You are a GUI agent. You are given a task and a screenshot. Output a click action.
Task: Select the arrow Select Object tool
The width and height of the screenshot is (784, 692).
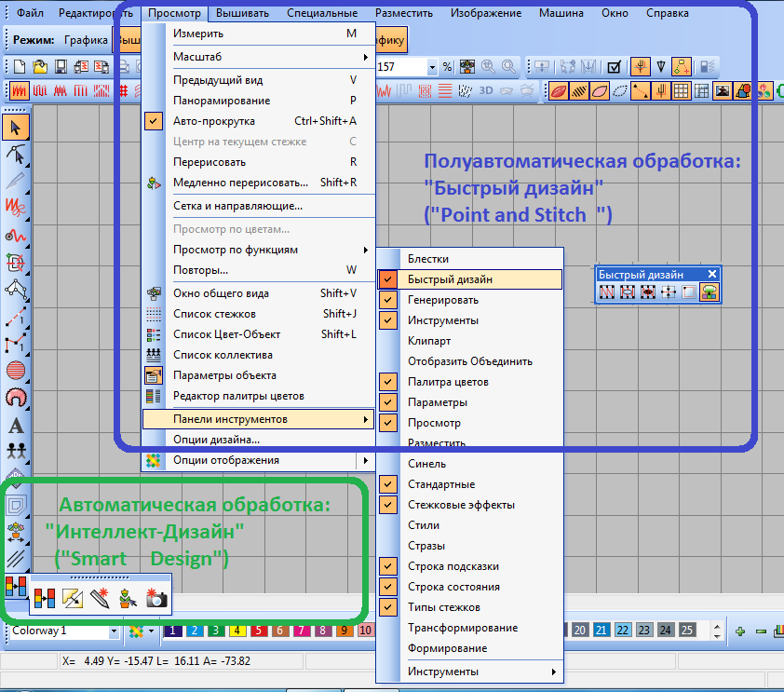coord(16,128)
